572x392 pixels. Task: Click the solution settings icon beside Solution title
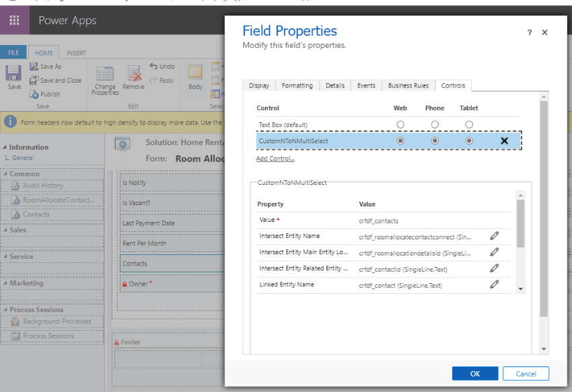[x=122, y=144]
